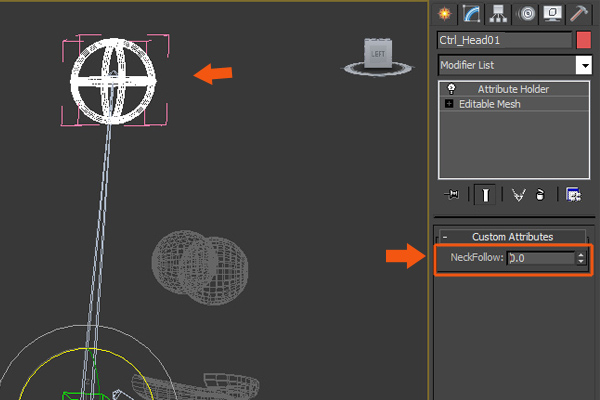Open the red object color swatch
This screenshot has width=600, height=400.
coord(584,40)
